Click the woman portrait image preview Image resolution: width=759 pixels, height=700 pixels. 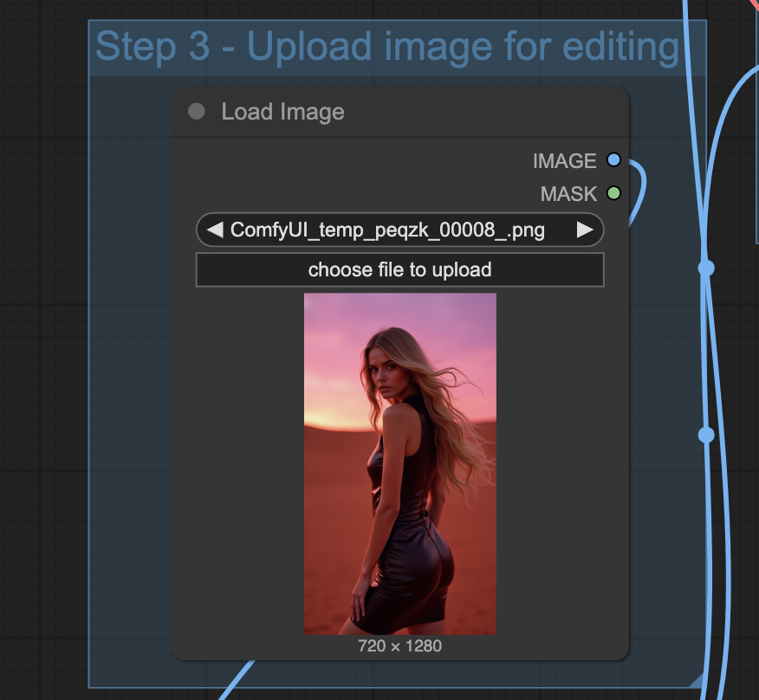click(399, 463)
